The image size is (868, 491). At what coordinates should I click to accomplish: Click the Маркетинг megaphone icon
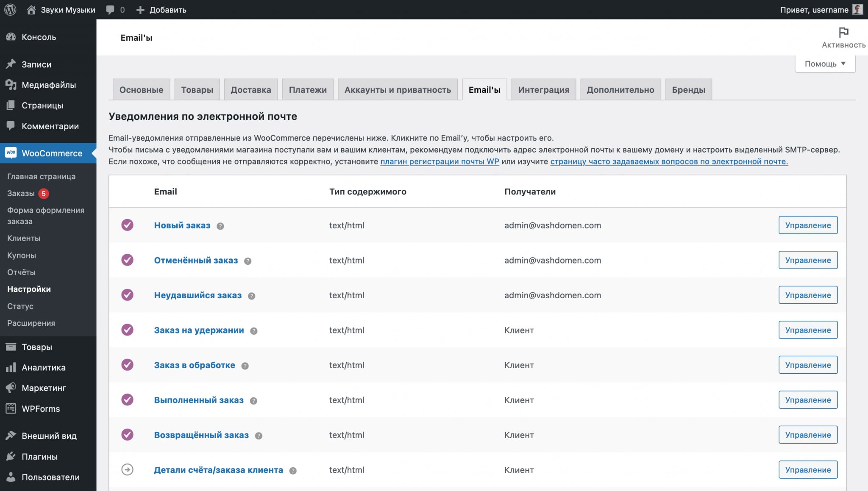tap(11, 388)
